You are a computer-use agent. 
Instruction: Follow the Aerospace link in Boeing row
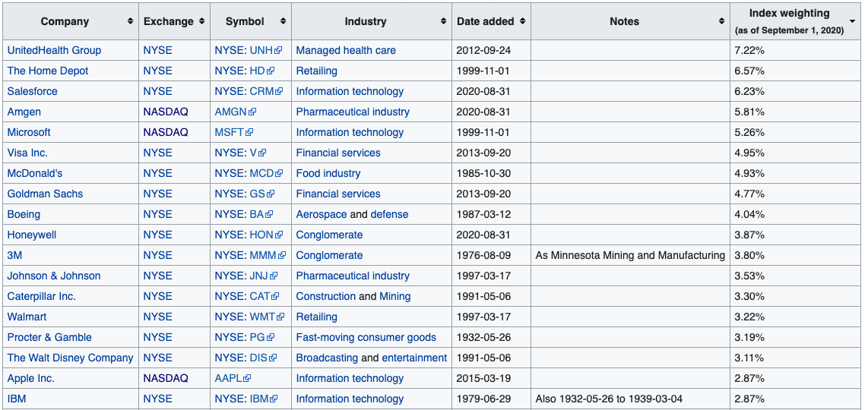322,214
